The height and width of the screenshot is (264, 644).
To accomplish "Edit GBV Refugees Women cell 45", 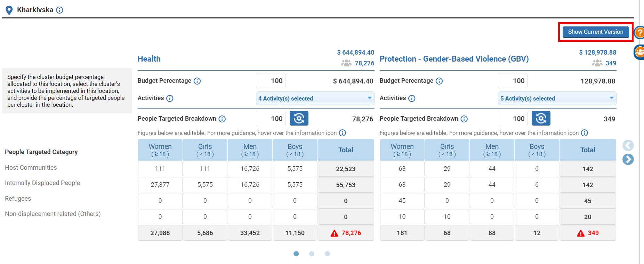I will pyautogui.click(x=402, y=201).
